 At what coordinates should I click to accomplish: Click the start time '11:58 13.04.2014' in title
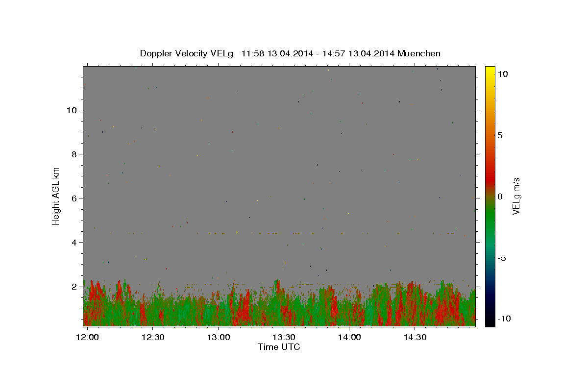[277, 53]
